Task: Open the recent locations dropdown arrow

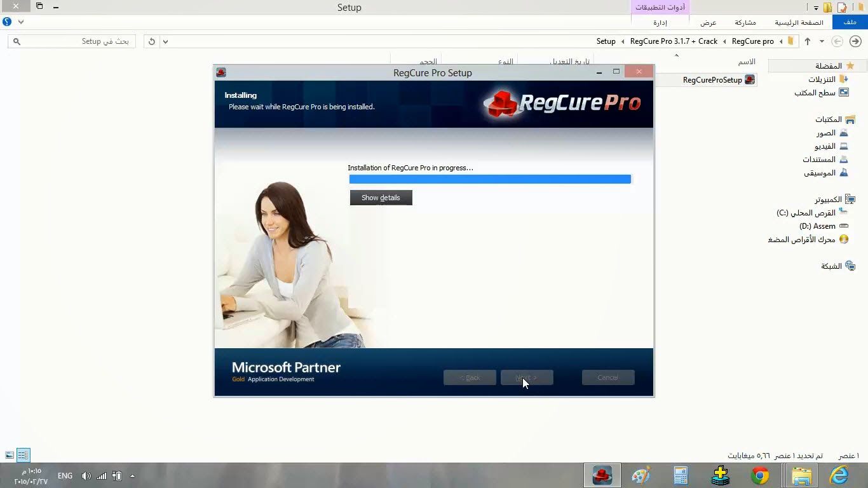Action: click(822, 41)
